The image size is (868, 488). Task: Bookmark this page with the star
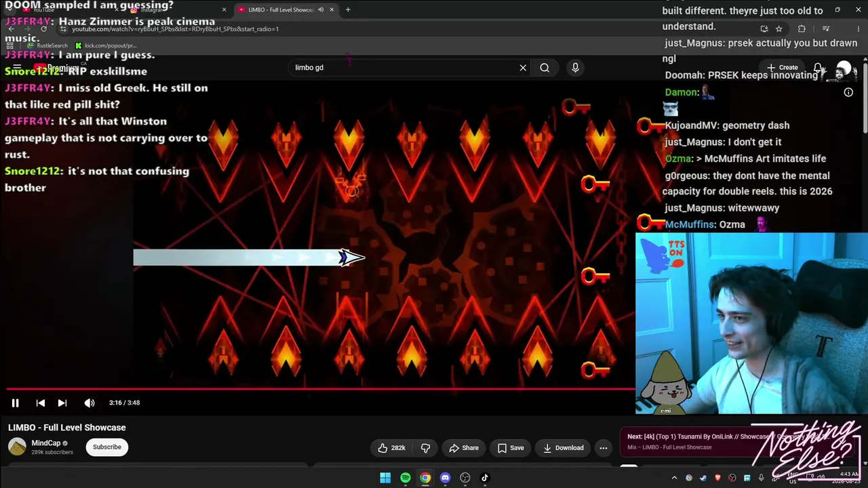[779, 29]
